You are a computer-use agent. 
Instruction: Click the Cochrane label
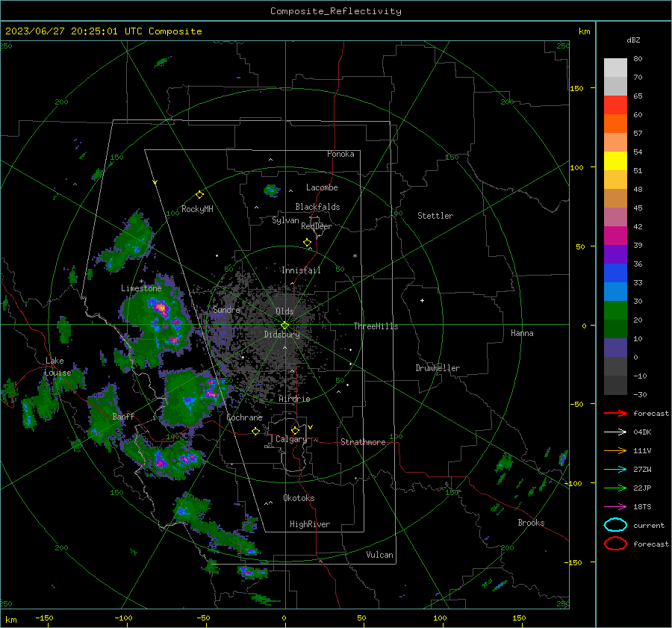click(244, 417)
